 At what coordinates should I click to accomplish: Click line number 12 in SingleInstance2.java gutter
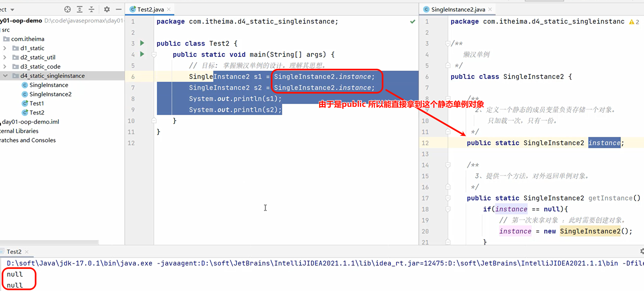coord(425,143)
